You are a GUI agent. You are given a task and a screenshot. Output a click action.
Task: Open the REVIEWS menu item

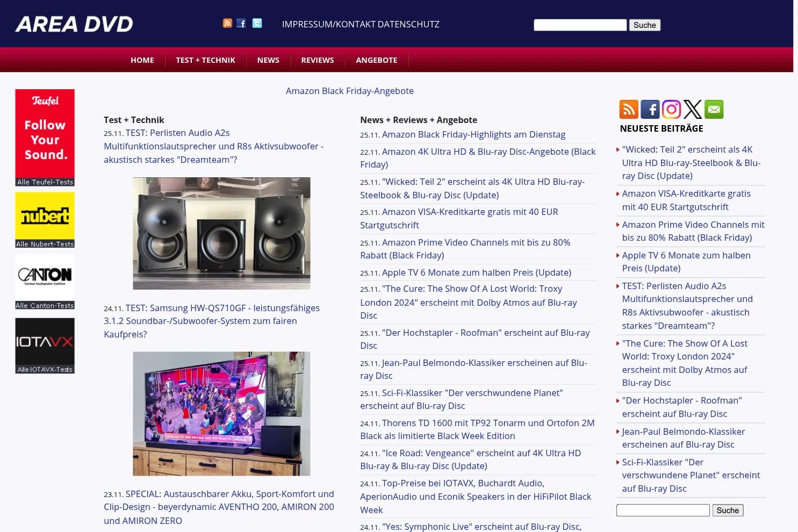pos(318,60)
